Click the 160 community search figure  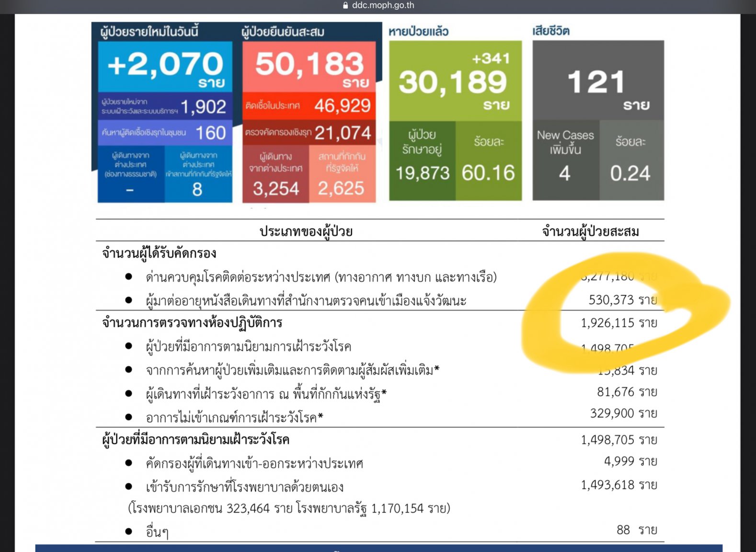210,133
